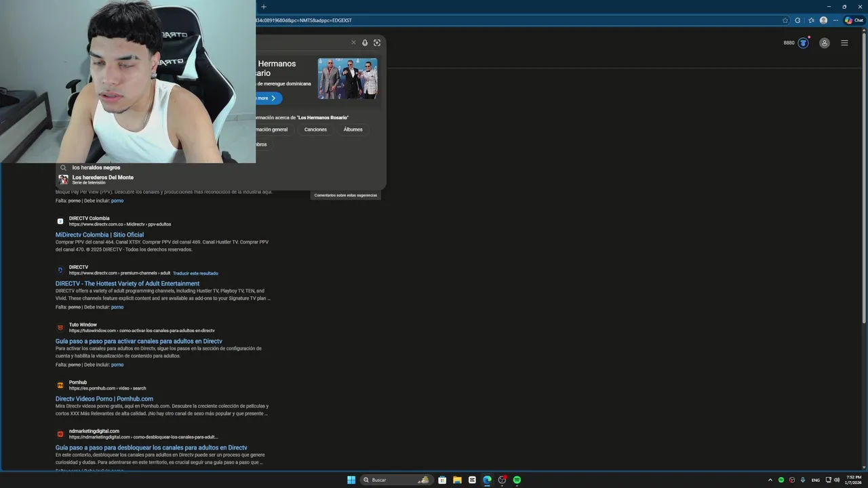Viewport: 868px width, 488px height.
Task: Click the Tuto Window site favicon
Action: tap(60, 327)
